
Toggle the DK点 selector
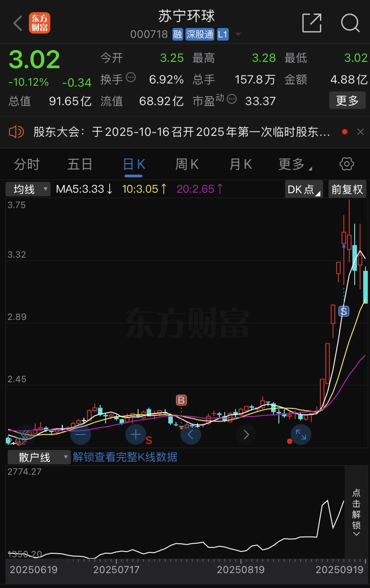(x=304, y=189)
